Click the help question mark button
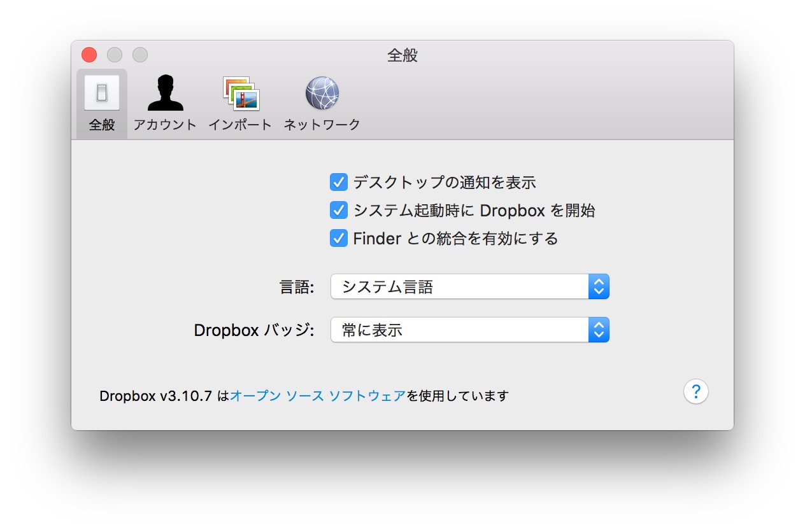This screenshot has width=805, height=532. [x=696, y=391]
